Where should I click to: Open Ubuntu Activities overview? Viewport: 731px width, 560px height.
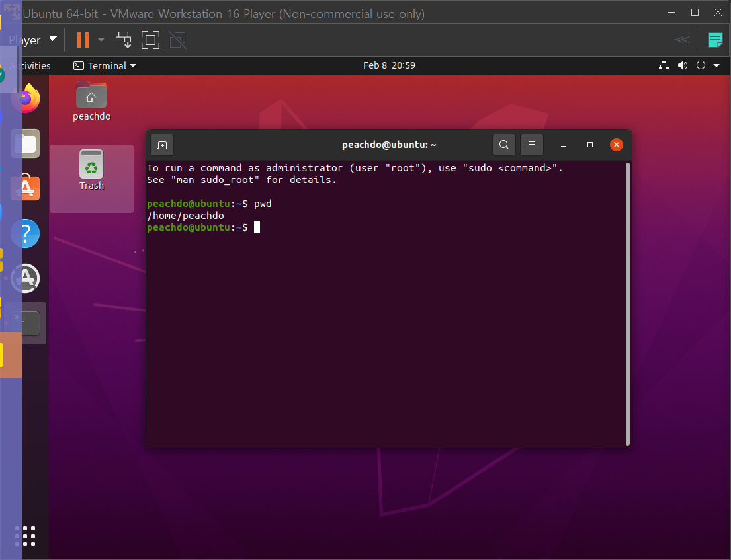pyautogui.click(x=30, y=65)
